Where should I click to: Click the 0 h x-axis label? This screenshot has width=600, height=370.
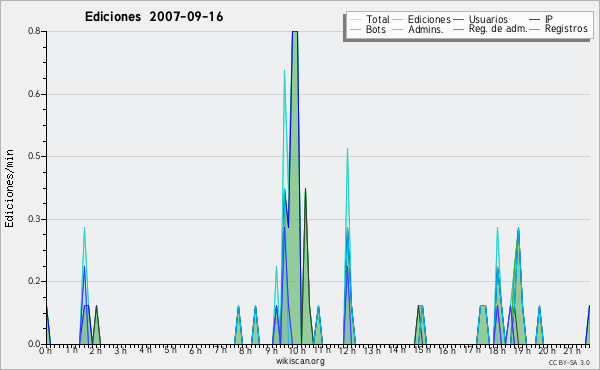click(45, 350)
